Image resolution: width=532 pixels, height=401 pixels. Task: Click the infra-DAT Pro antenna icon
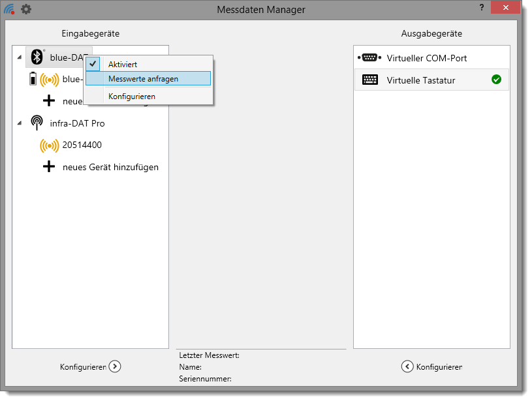tap(37, 123)
